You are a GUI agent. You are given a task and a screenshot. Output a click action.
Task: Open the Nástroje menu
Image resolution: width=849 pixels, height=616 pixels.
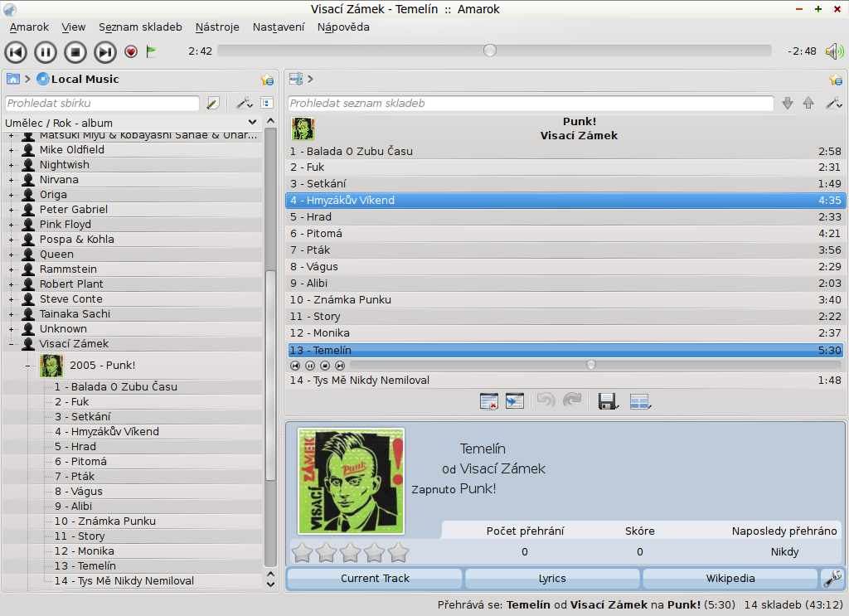click(217, 27)
